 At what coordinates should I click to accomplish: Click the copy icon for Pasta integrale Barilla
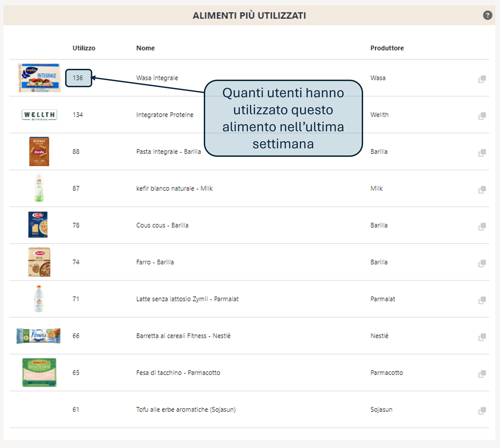click(x=482, y=153)
